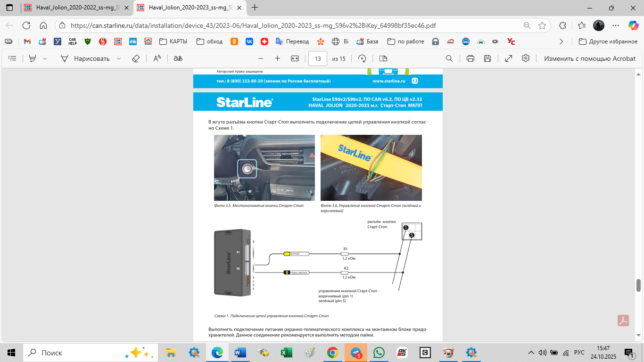The image size is (644, 362).
Task: Zoom in with the plus button
Action: pyautogui.click(x=277, y=58)
